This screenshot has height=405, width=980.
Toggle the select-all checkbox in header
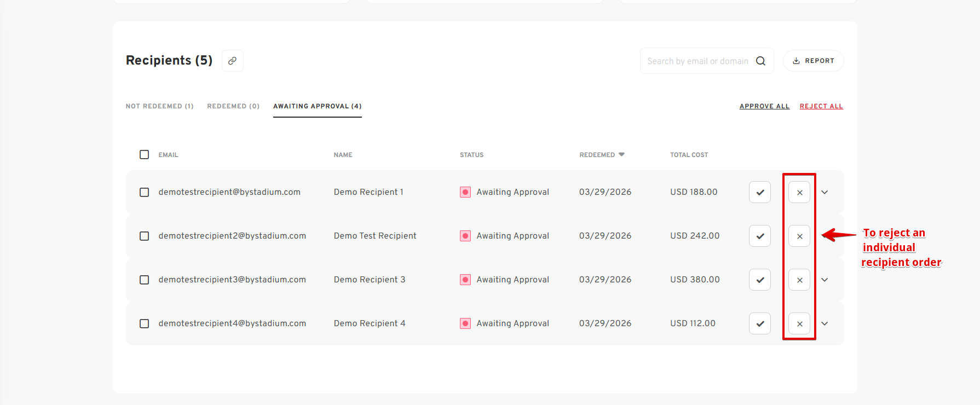[x=144, y=155]
